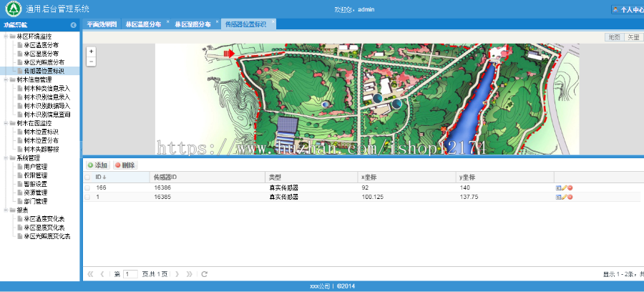The image size is (644, 292).
Task: Refresh the sensor table
Action: click(204, 274)
